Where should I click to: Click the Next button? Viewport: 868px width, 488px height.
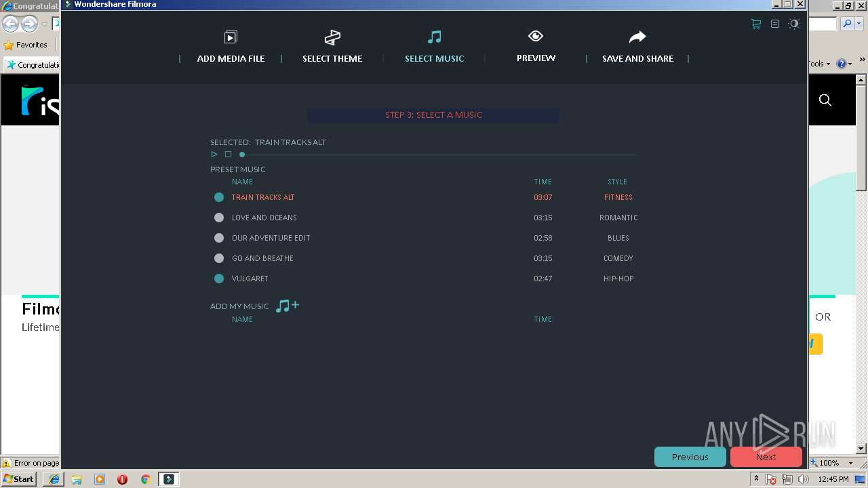(x=766, y=457)
